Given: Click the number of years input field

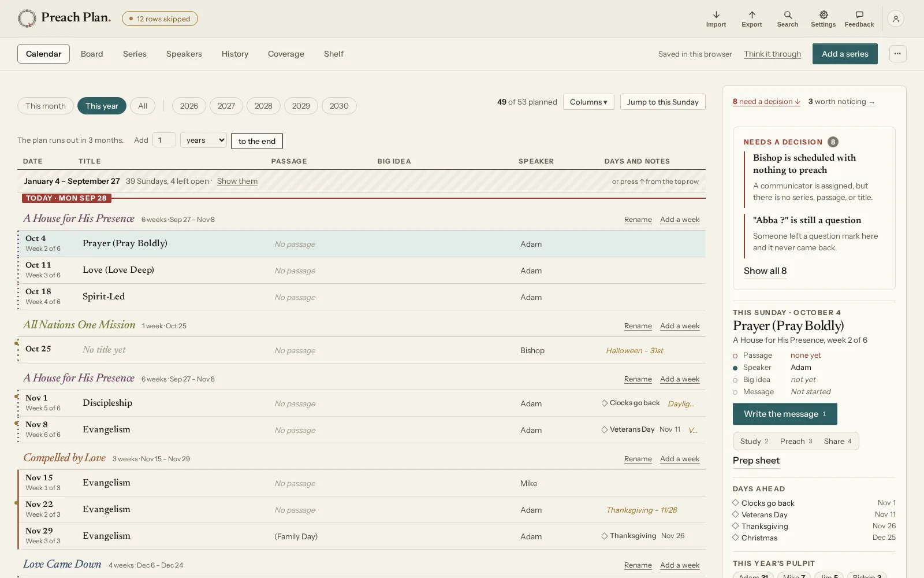Looking at the screenshot, I should [x=164, y=140].
